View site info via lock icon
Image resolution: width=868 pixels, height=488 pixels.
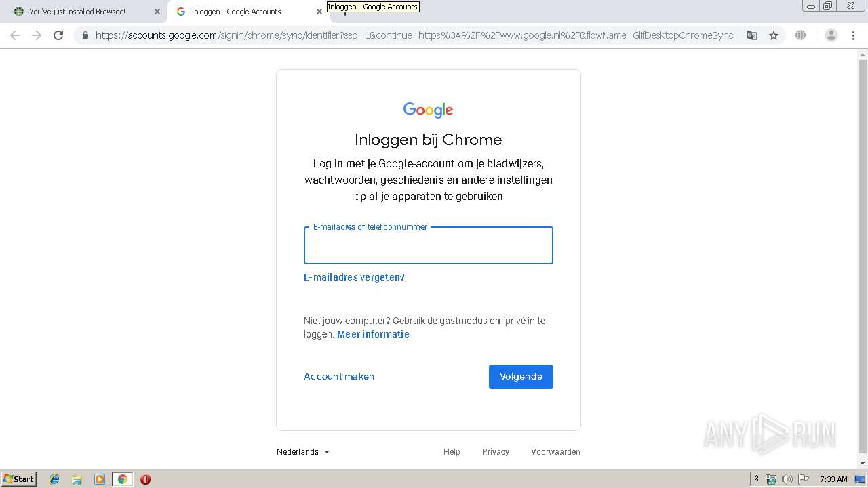point(85,35)
